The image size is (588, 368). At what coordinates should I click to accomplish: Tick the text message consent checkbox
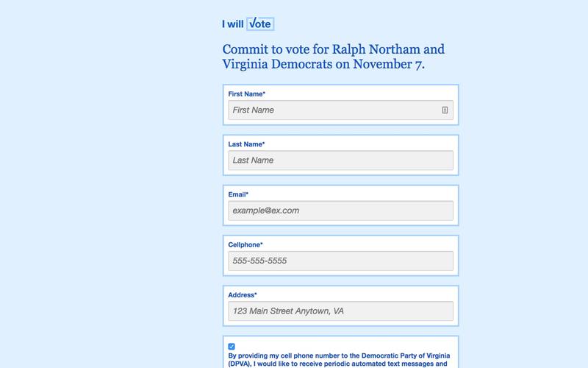coord(232,346)
